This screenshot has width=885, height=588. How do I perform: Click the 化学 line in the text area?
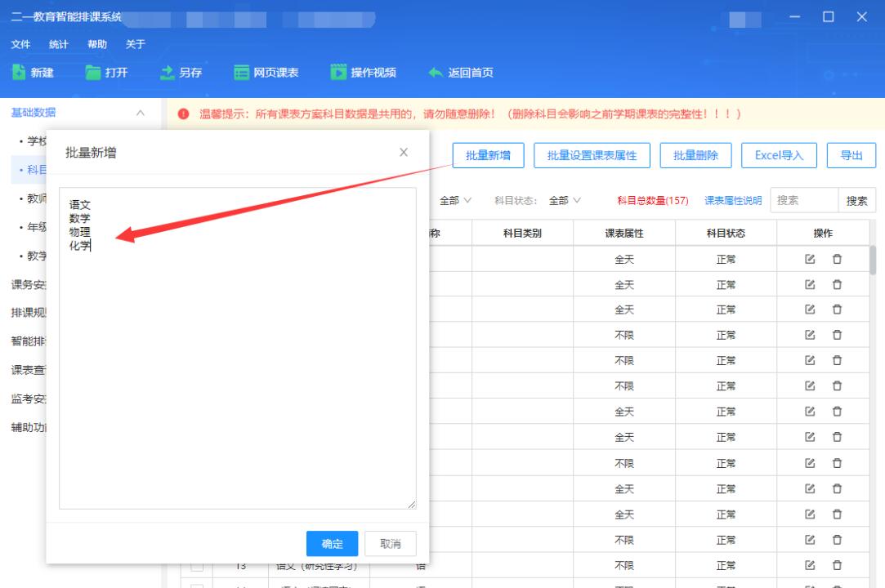coord(79,246)
